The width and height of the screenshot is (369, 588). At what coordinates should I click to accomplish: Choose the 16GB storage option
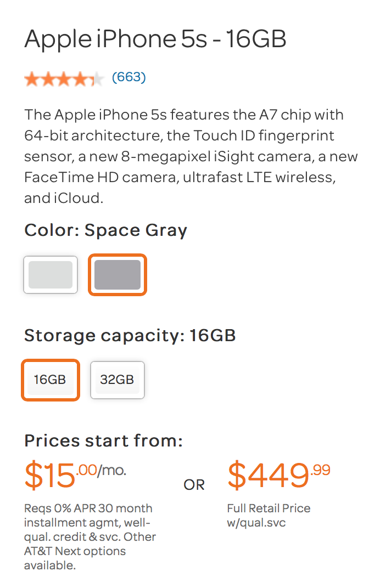(x=50, y=380)
